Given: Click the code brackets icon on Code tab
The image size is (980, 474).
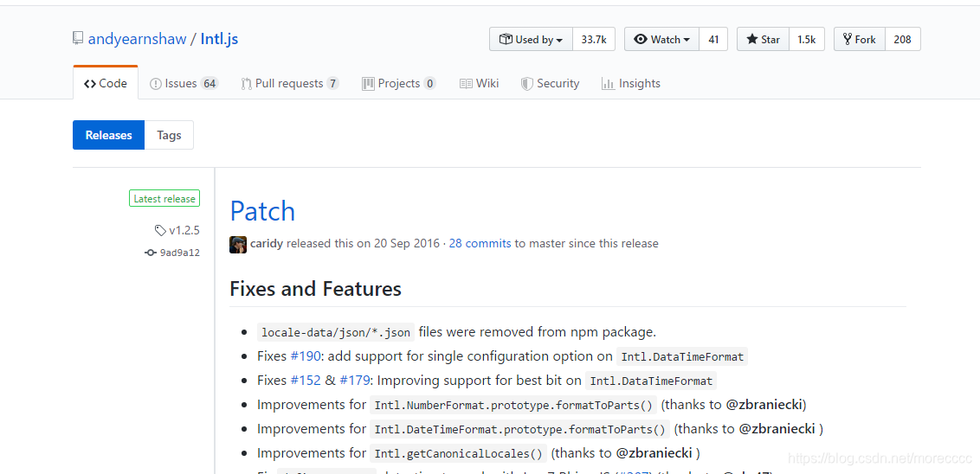Looking at the screenshot, I should pyautogui.click(x=90, y=84).
